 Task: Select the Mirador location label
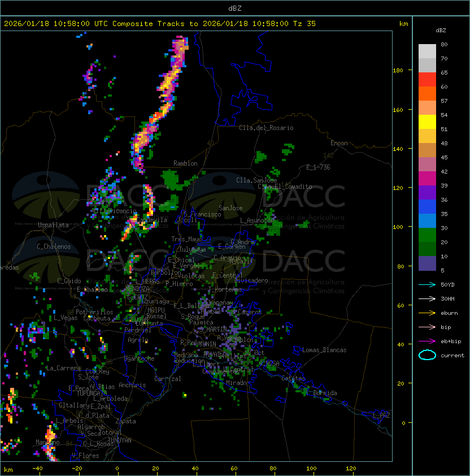[x=238, y=383]
